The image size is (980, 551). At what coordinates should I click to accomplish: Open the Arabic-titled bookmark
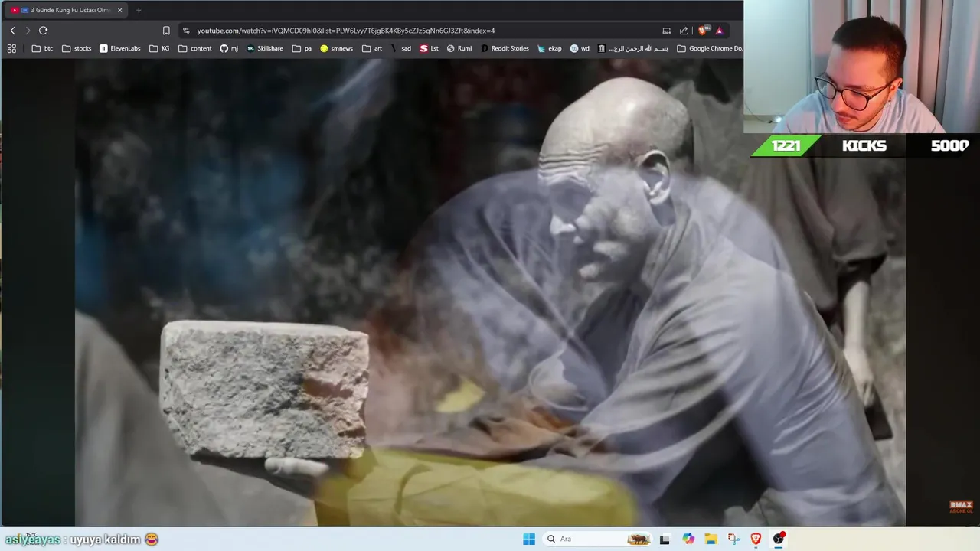pos(633,48)
